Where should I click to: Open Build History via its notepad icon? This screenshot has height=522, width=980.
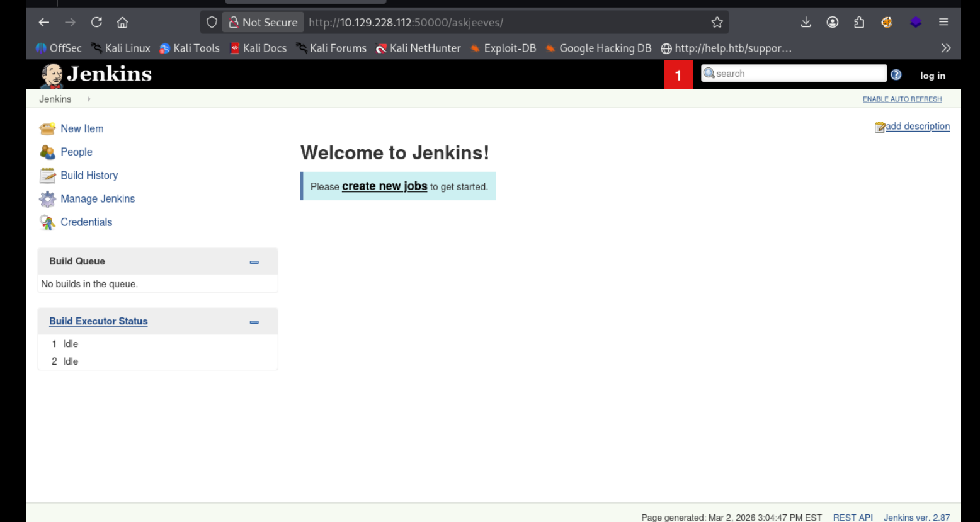point(47,176)
